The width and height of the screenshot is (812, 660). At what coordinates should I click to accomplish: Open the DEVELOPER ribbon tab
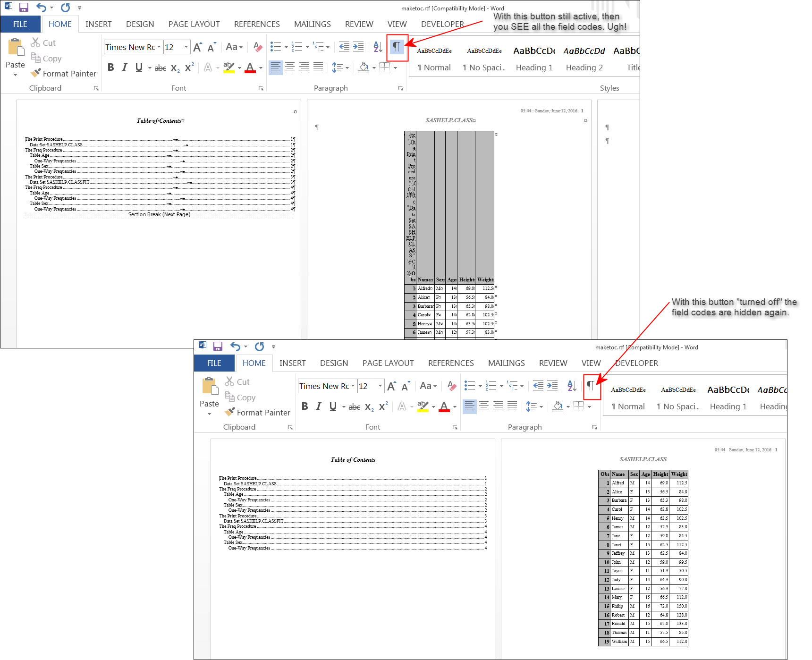(x=442, y=24)
